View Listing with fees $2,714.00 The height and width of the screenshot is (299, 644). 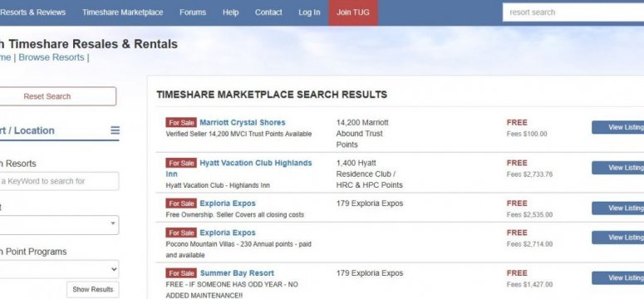click(617, 238)
